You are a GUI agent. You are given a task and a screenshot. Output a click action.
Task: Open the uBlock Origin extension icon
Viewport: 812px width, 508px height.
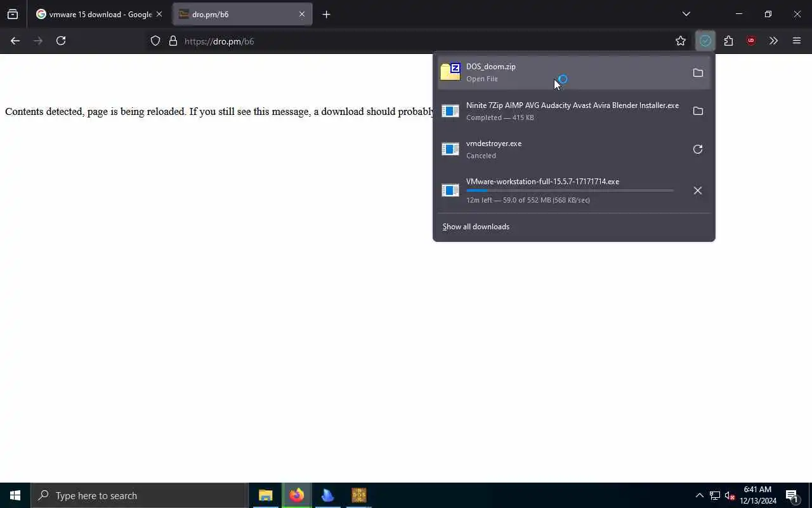tap(751, 41)
